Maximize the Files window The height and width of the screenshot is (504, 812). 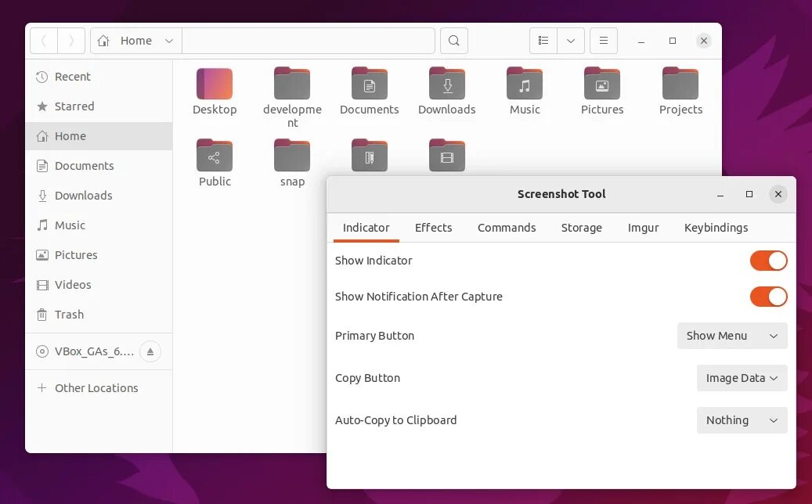point(673,41)
